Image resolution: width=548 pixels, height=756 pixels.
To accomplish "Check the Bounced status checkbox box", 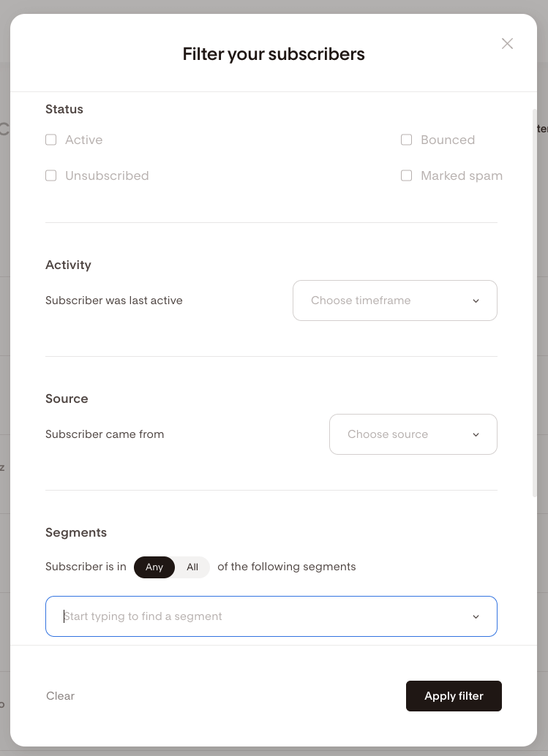I will tap(407, 140).
